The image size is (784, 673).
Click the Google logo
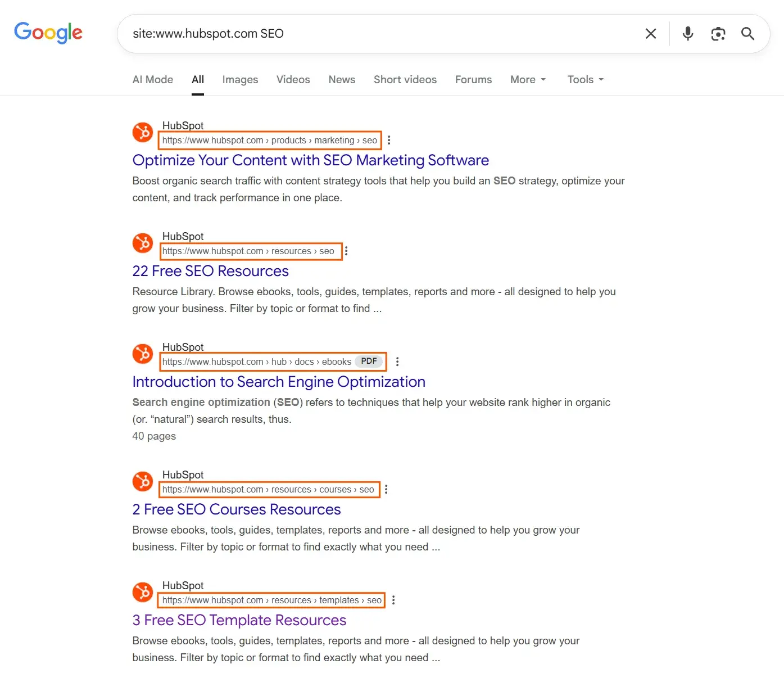coord(48,33)
